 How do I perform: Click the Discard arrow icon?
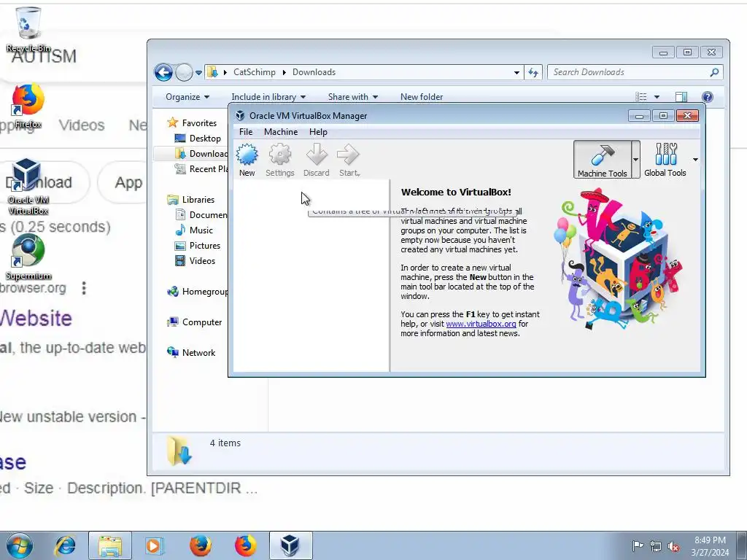click(317, 160)
